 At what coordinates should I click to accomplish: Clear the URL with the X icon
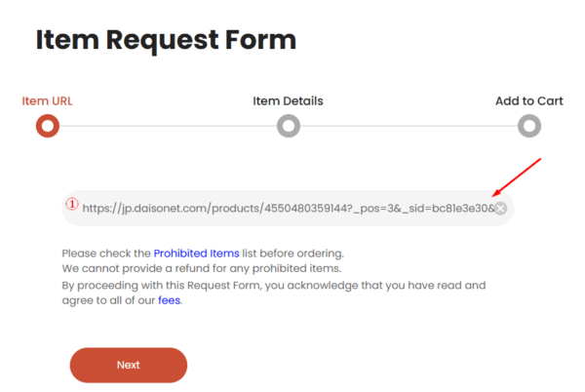point(500,208)
